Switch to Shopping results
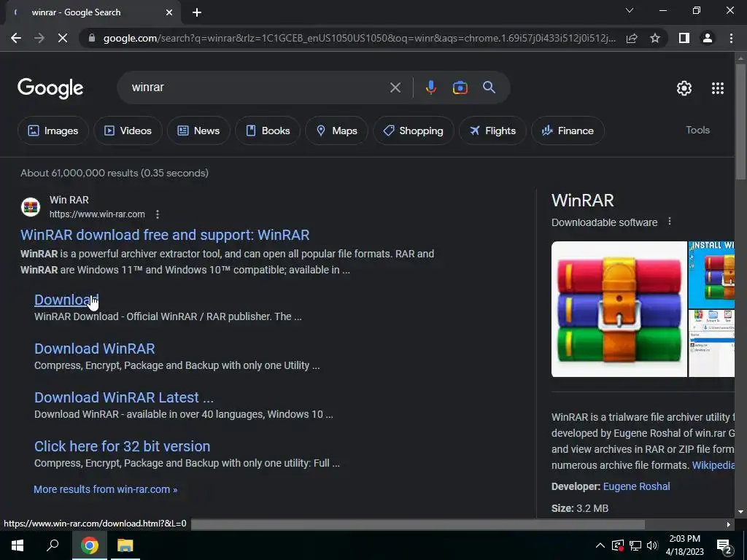Viewport: 747px width, 560px height. point(414,131)
